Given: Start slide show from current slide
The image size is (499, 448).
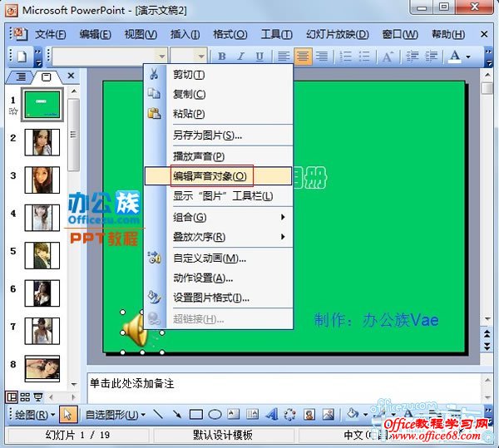Looking at the screenshot, I should point(38,397).
